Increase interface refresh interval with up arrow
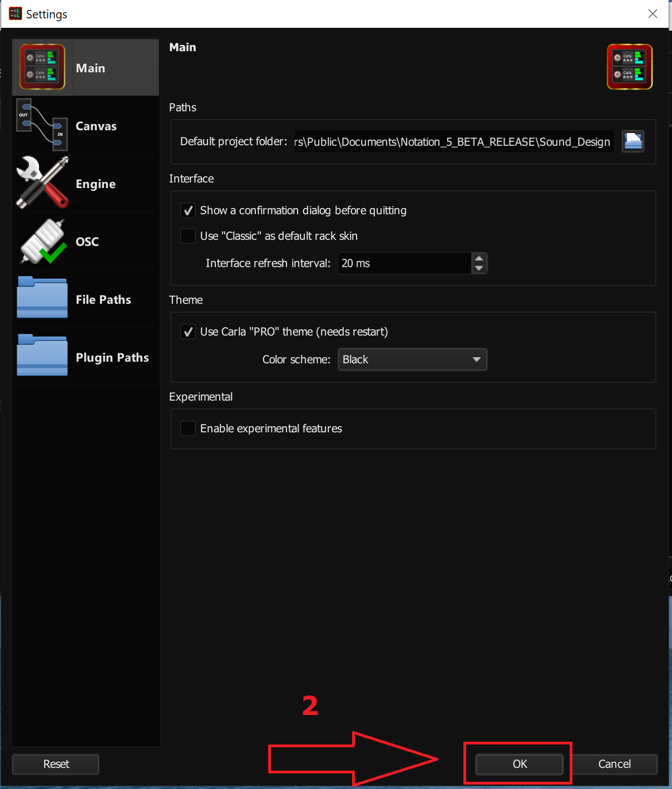The image size is (672, 789). [x=479, y=258]
